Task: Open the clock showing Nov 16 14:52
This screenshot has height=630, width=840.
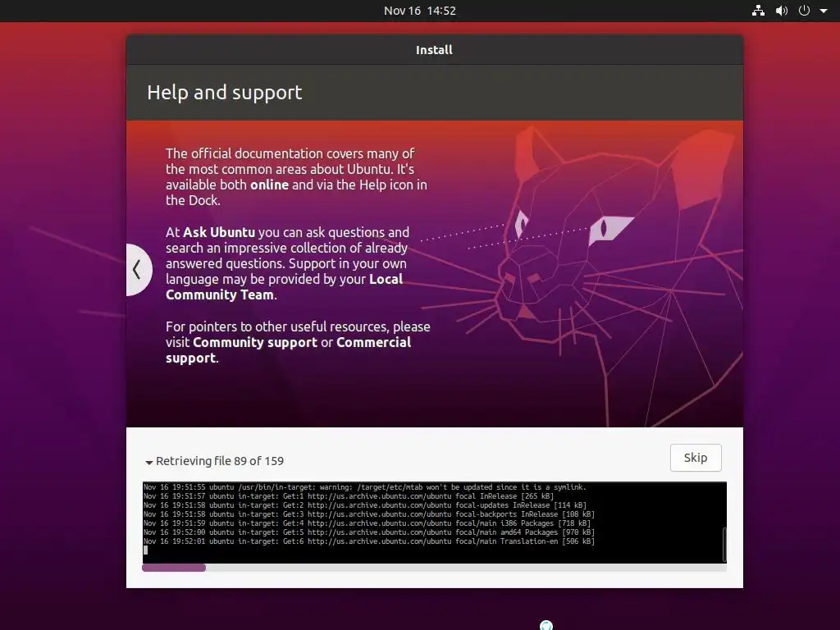Action: point(420,10)
